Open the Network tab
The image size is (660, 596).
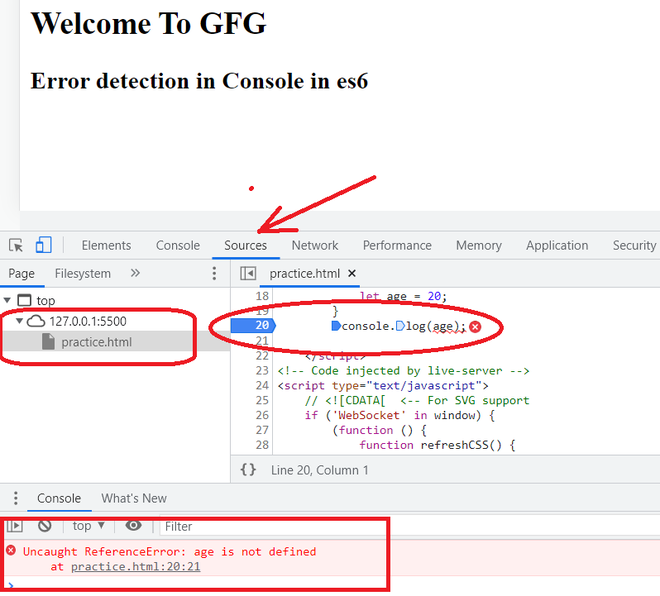pos(315,245)
